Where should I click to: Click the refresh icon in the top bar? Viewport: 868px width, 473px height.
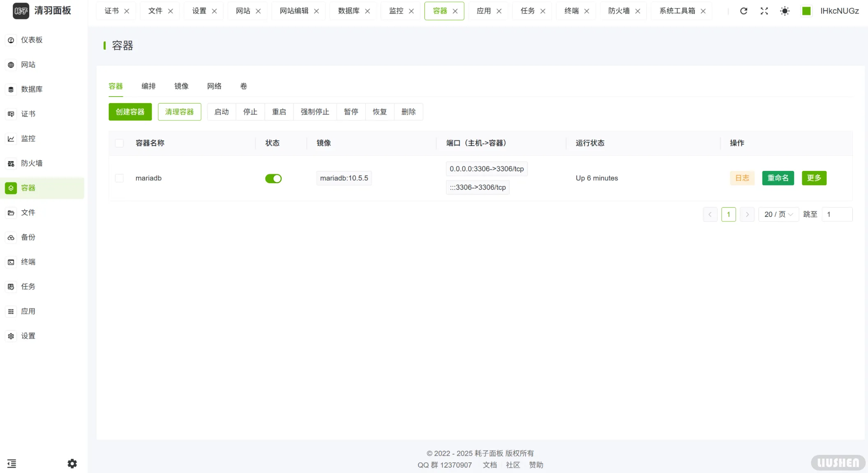tap(743, 11)
